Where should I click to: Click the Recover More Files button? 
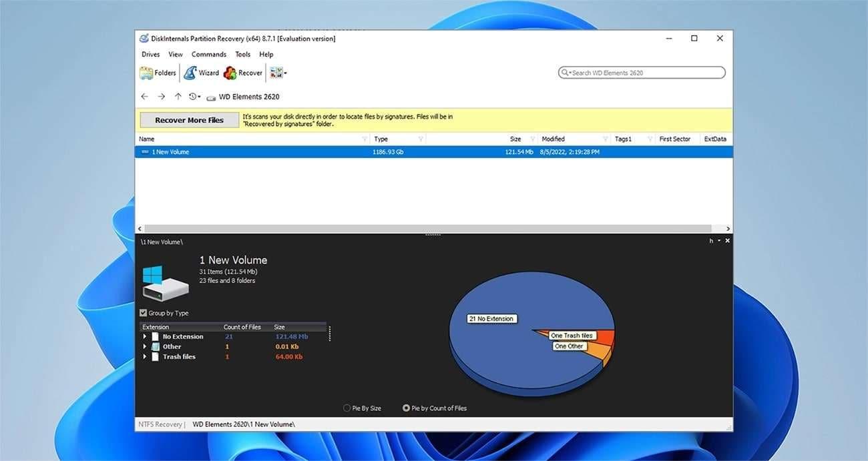point(189,120)
